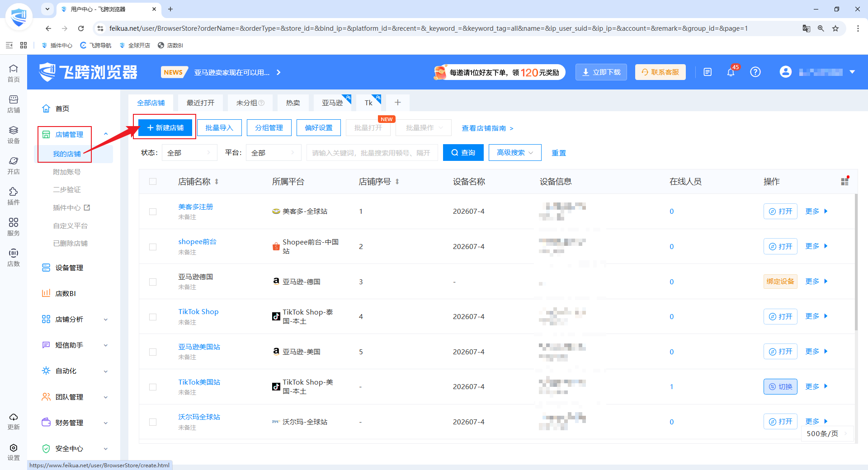The height and width of the screenshot is (470, 868).
Task: Click the 批量导入 button
Action: click(x=219, y=128)
